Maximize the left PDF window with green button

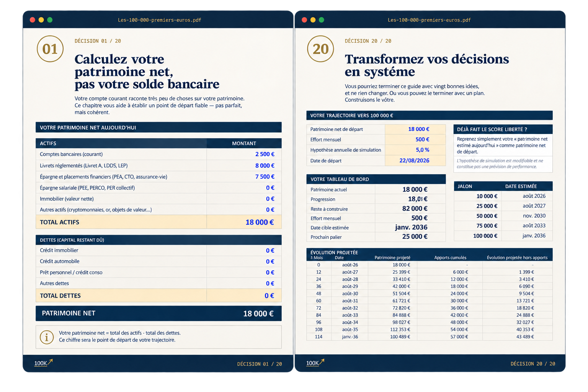click(x=50, y=20)
